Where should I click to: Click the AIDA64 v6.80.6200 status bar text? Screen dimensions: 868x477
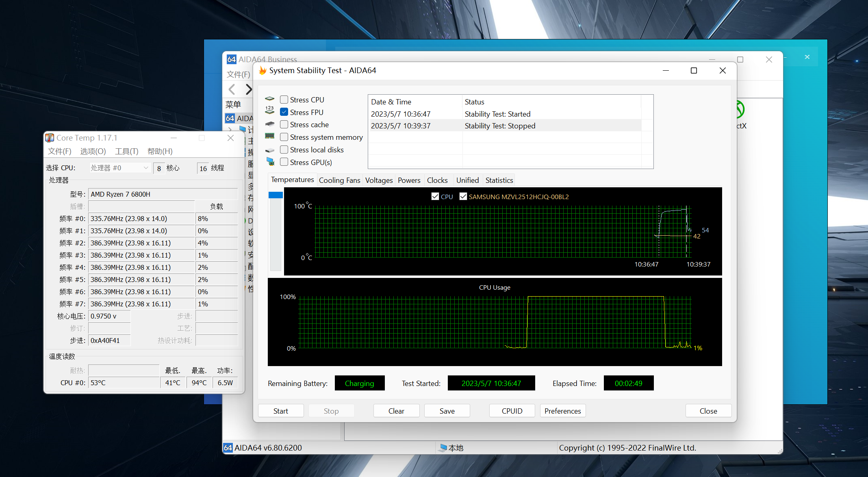[x=268, y=448]
